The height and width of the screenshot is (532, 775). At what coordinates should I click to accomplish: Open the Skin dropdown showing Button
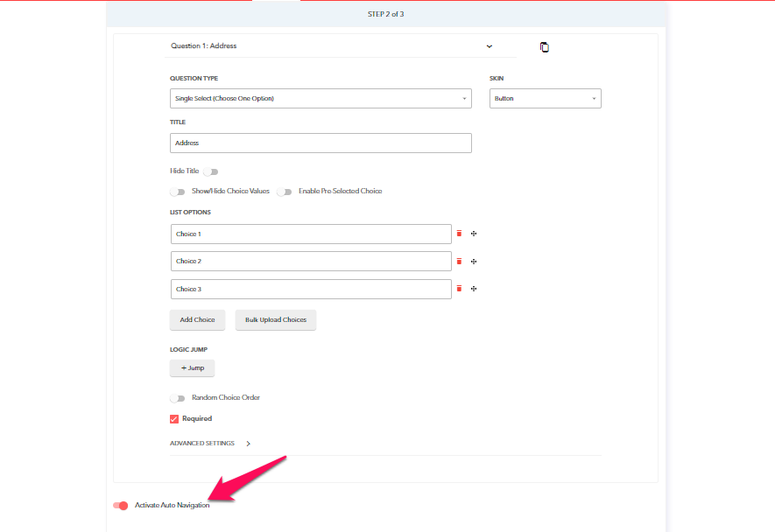tap(545, 98)
